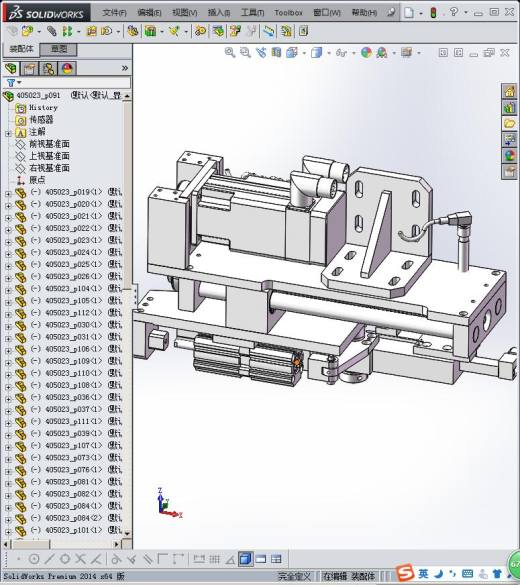Open the Design Library task pane icon
520x585 pixels.
(x=510, y=108)
